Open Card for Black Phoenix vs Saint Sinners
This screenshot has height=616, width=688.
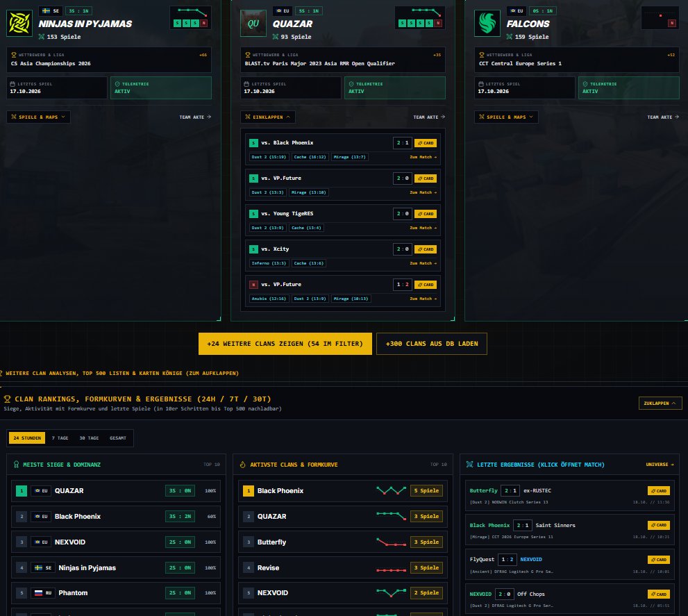(x=659, y=524)
